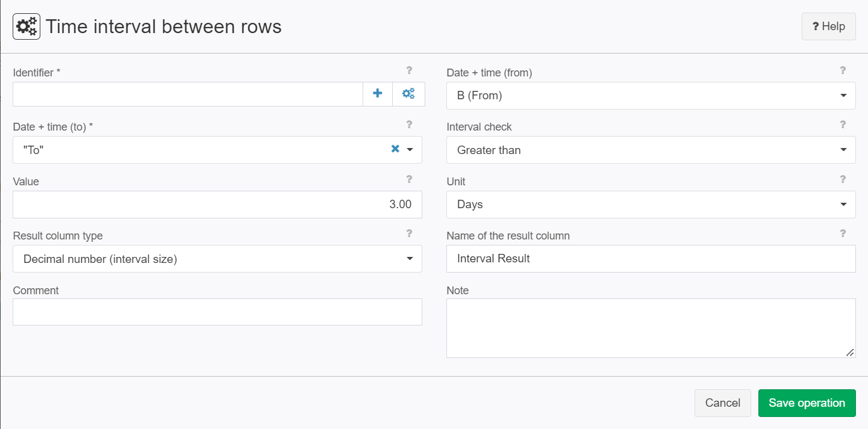This screenshot has height=429, width=868.
Task: Open the Date + time (from) dropdown
Action: tap(651, 96)
